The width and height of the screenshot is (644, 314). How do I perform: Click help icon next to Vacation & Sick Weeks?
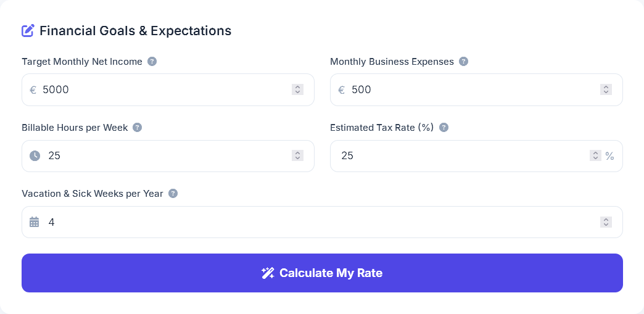point(173,194)
